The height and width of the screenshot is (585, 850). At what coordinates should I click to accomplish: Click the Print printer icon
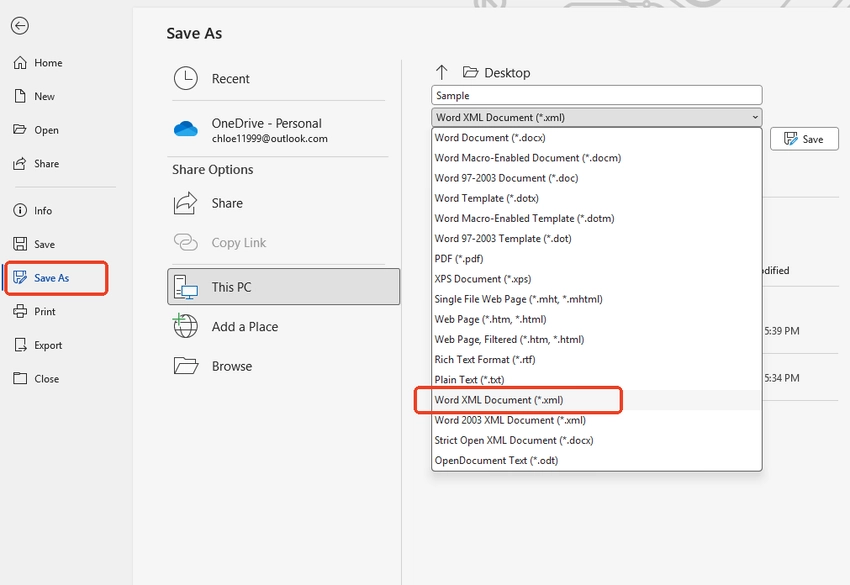(20, 311)
